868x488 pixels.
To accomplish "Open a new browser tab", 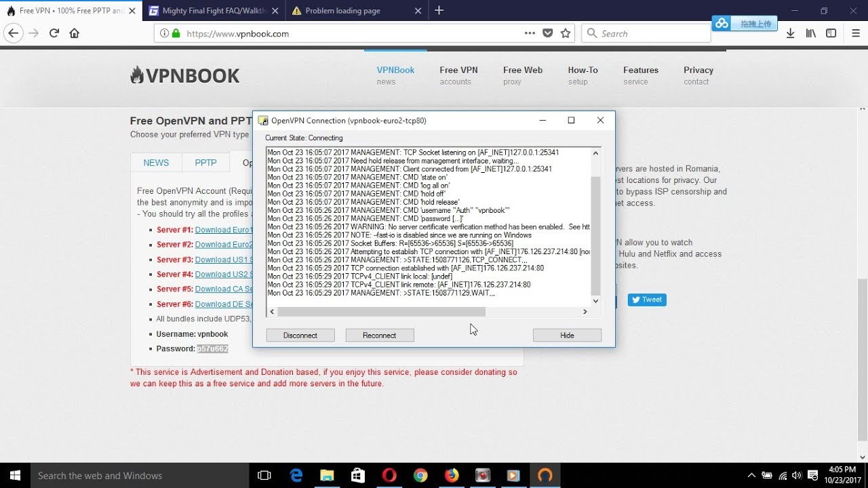I will (x=439, y=10).
